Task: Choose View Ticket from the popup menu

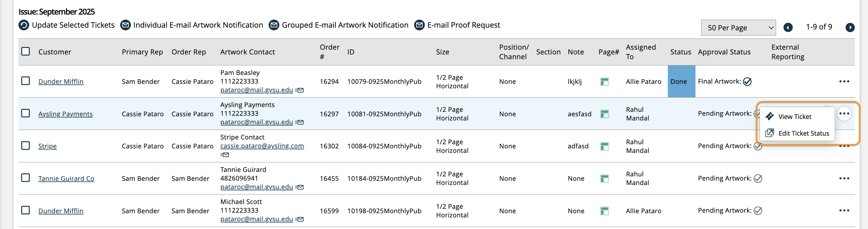Action: [x=795, y=117]
